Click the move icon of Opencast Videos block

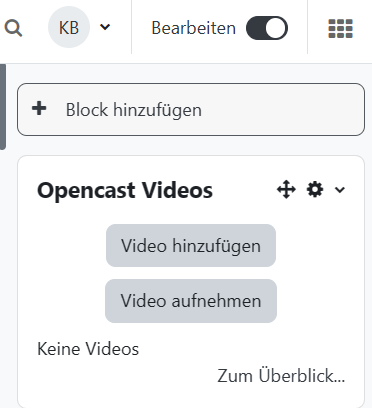[286, 190]
